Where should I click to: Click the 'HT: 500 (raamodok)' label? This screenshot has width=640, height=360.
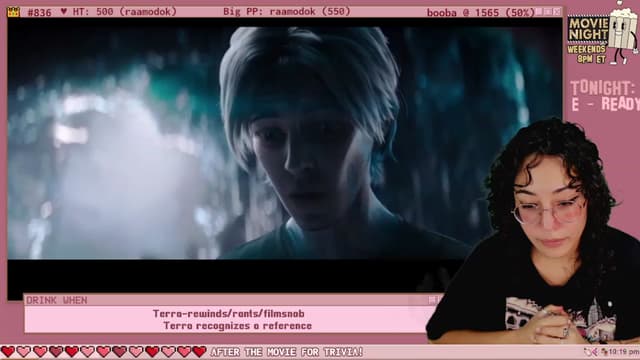point(124,12)
